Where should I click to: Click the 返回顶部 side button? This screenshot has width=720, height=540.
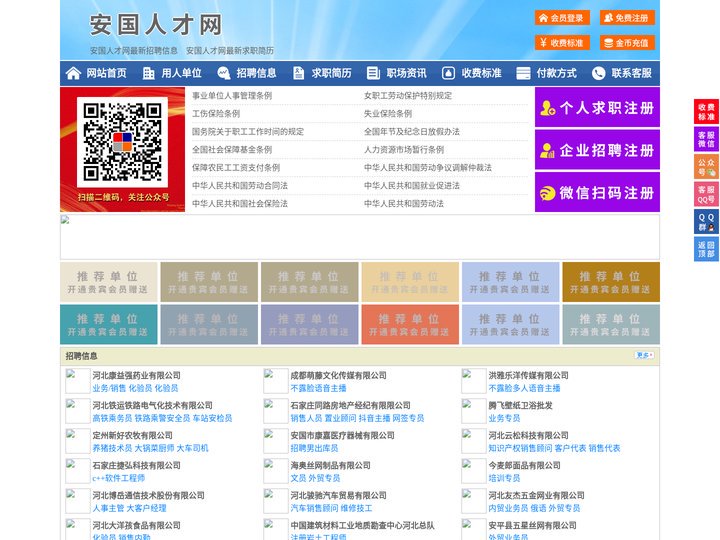tap(706, 249)
